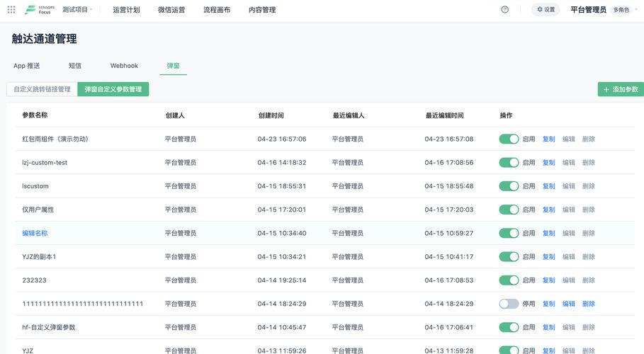Toggle the 232323 row switch

pos(509,280)
